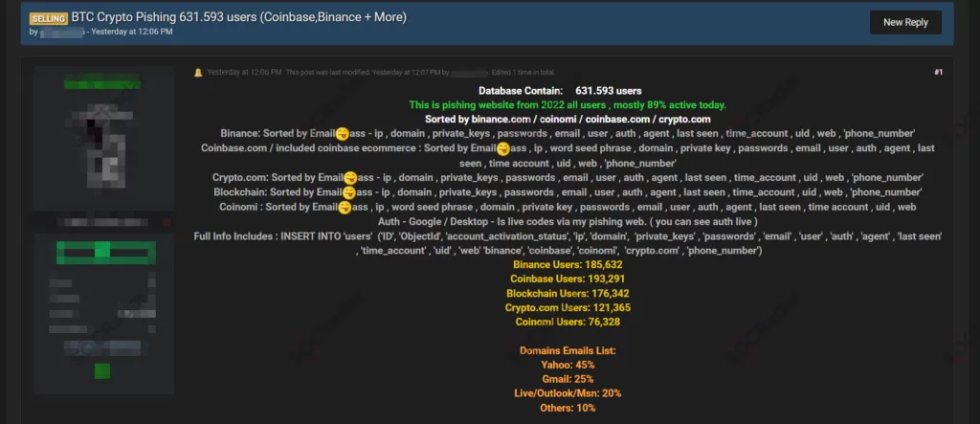Click the emoji in the Blockchain sorted line
Image resolution: width=980 pixels, height=424 pixels.
pyautogui.click(x=348, y=192)
